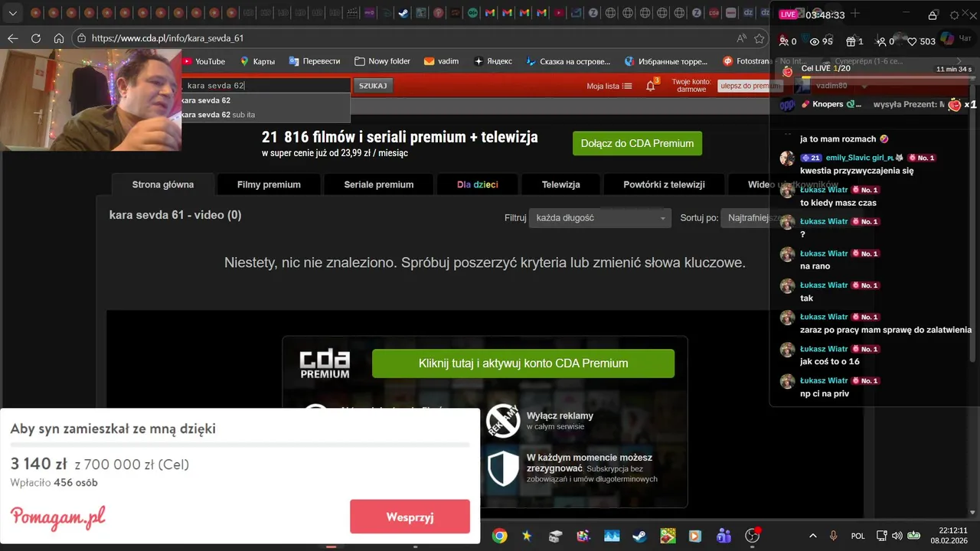Open network status in system tray
This screenshot has height=551, width=980.
click(881, 536)
